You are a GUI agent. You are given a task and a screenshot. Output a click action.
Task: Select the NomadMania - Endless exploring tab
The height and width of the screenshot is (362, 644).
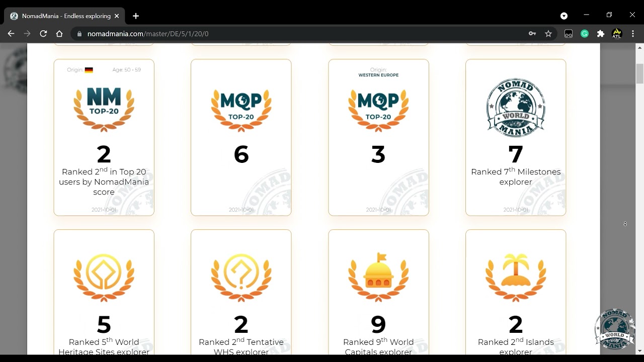(64, 16)
